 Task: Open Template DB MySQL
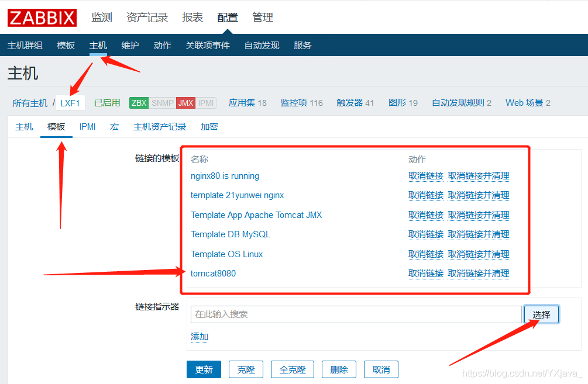pos(231,234)
